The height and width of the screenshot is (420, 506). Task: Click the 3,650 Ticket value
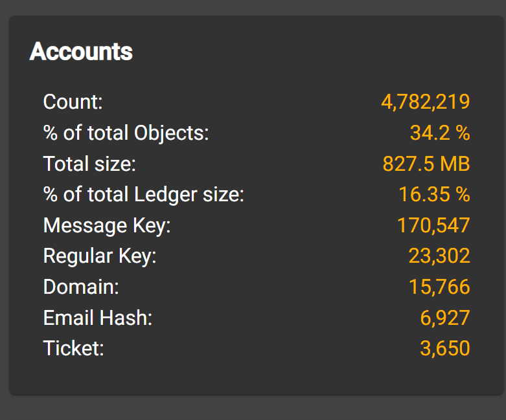click(x=445, y=348)
